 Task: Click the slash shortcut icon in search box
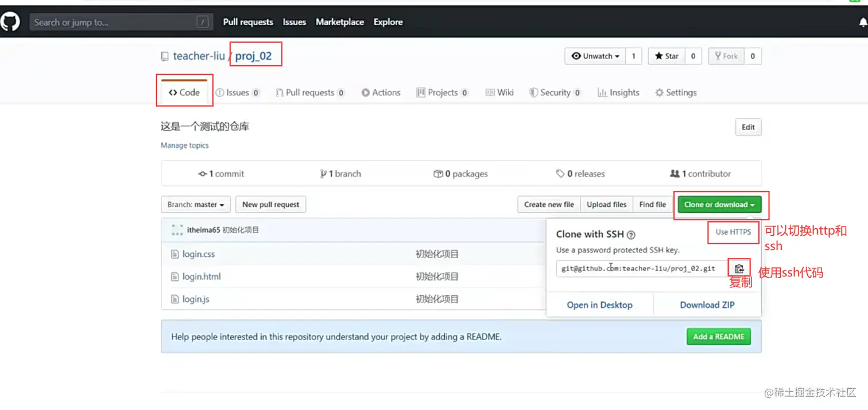tap(203, 22)
